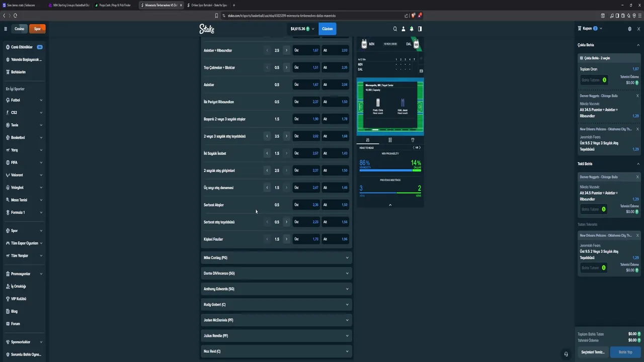Click the Bahis Yap button
Image resolution: width=644 pixels, height=362 pixels.
(625, 352)
